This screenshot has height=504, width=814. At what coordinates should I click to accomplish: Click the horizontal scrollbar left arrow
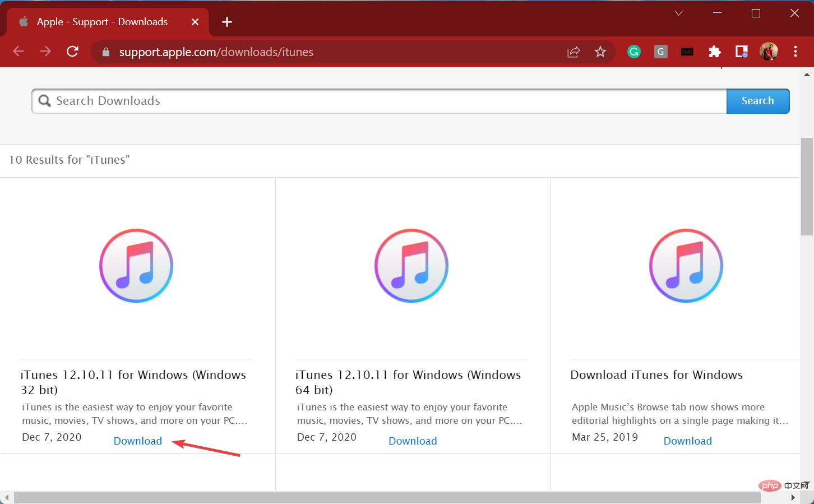6,498
